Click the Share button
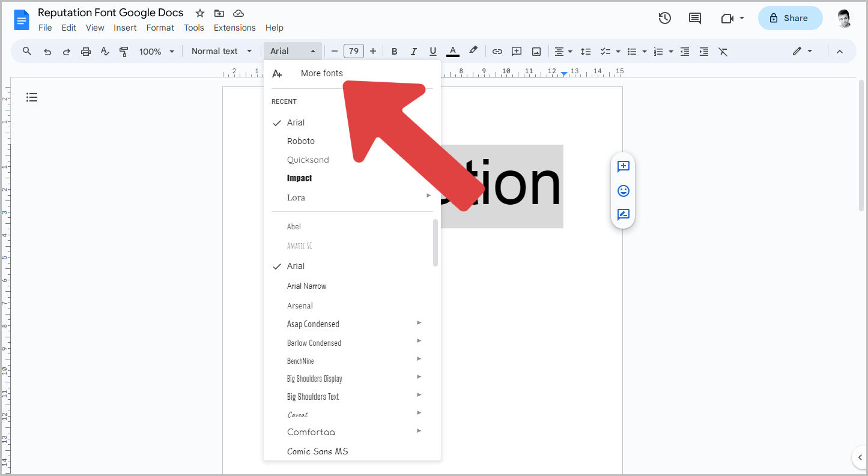868x476 pixels. 790,18
